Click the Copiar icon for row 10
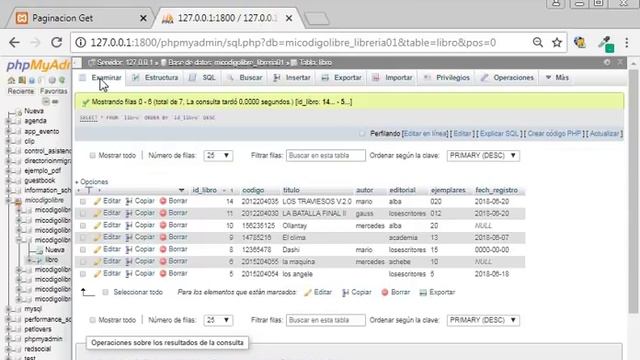The width and height of the screenshot is (640, 360). (x=129, y=225)
